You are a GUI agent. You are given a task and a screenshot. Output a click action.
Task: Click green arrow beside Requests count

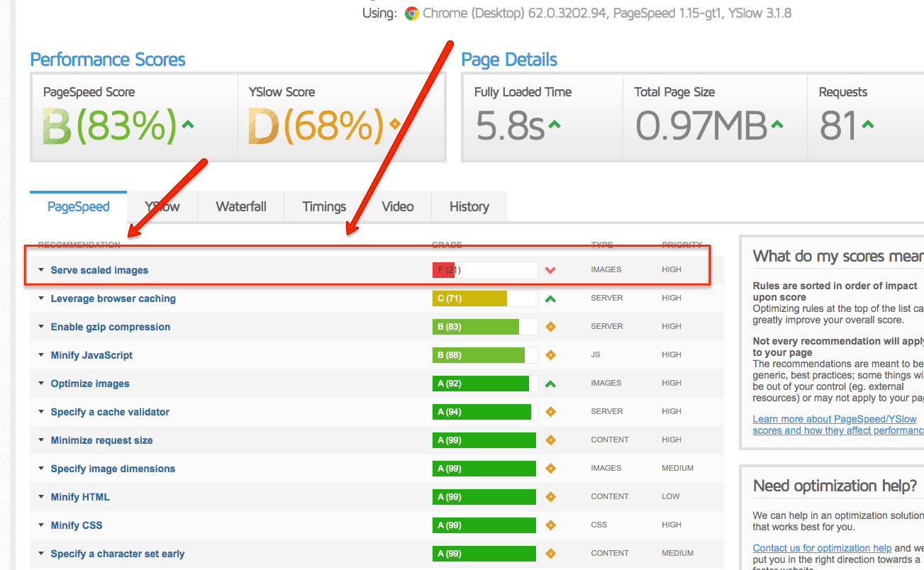pos(867,125)
